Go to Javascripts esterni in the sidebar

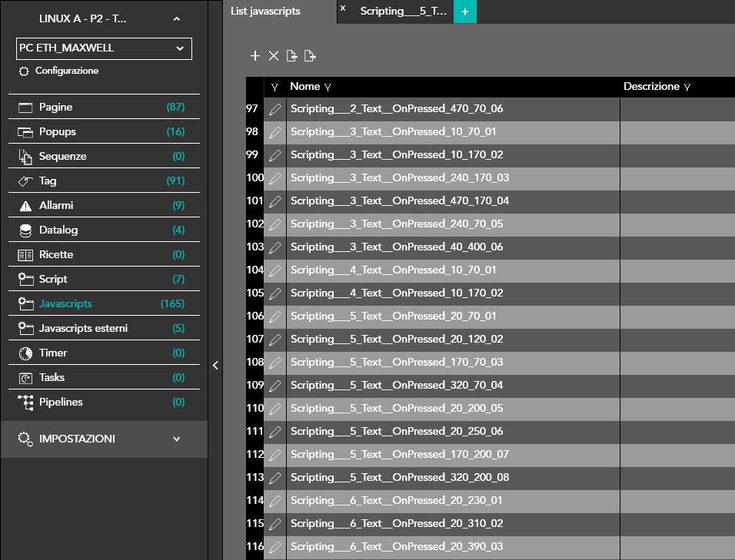[x=83, y=329]
